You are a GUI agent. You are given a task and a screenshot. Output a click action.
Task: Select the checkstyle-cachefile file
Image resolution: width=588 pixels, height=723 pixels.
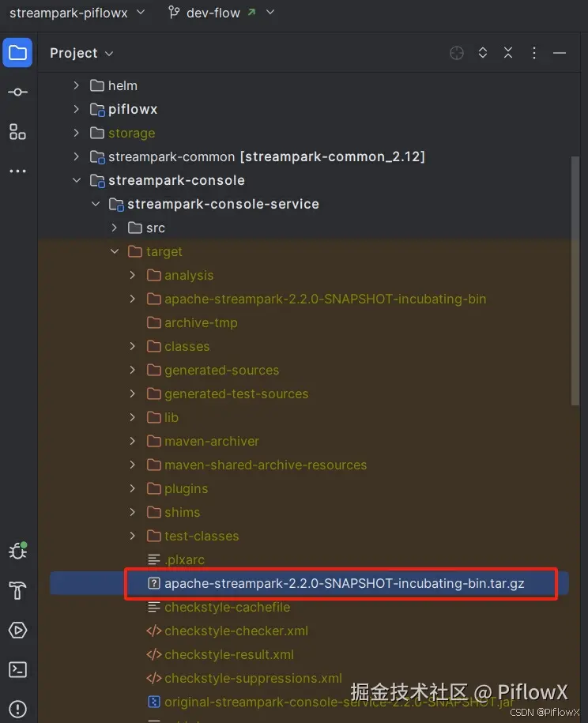click(x=218, y=608)
